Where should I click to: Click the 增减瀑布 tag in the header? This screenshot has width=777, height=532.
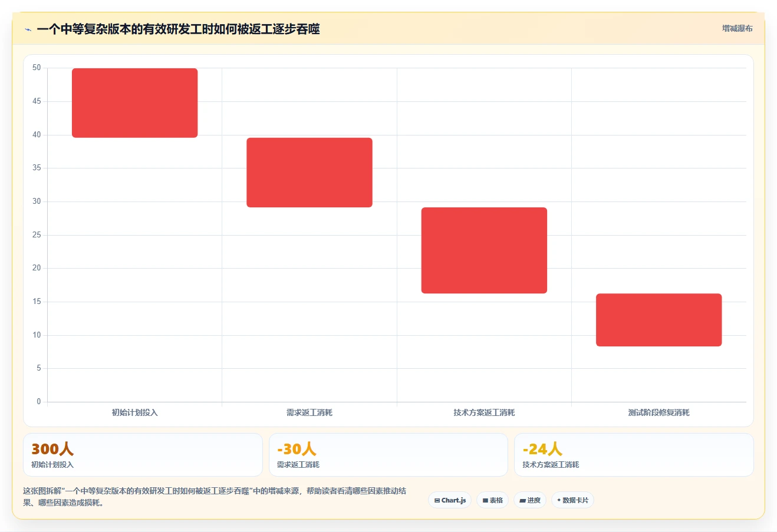(x=737, y=28)
